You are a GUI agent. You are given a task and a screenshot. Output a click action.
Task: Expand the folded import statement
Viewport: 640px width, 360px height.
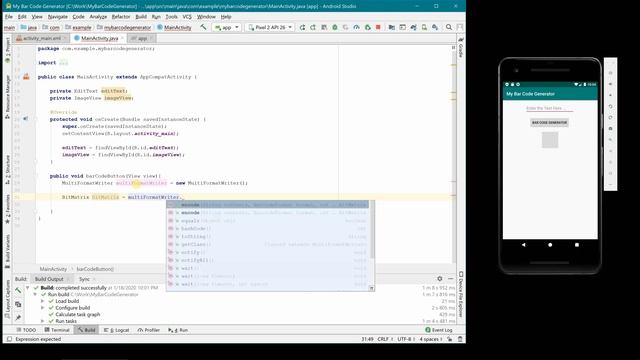click(63, 62)
